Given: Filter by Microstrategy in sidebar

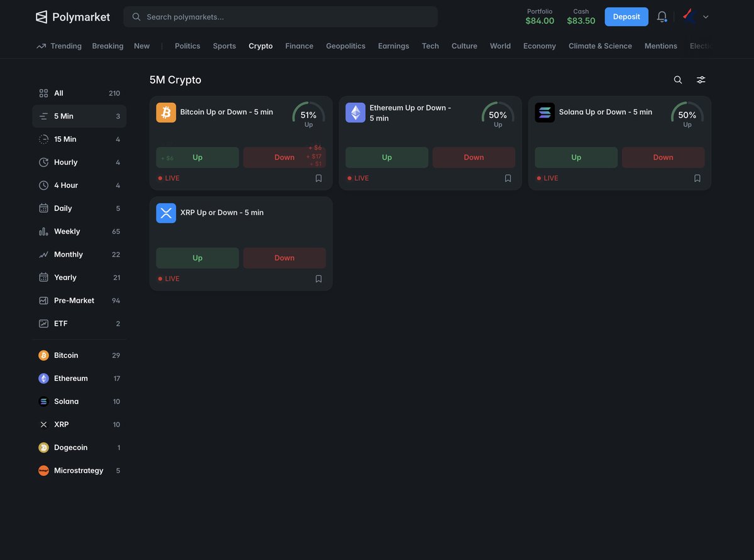Looking at the screenshot, I should [x=79, y=471].
